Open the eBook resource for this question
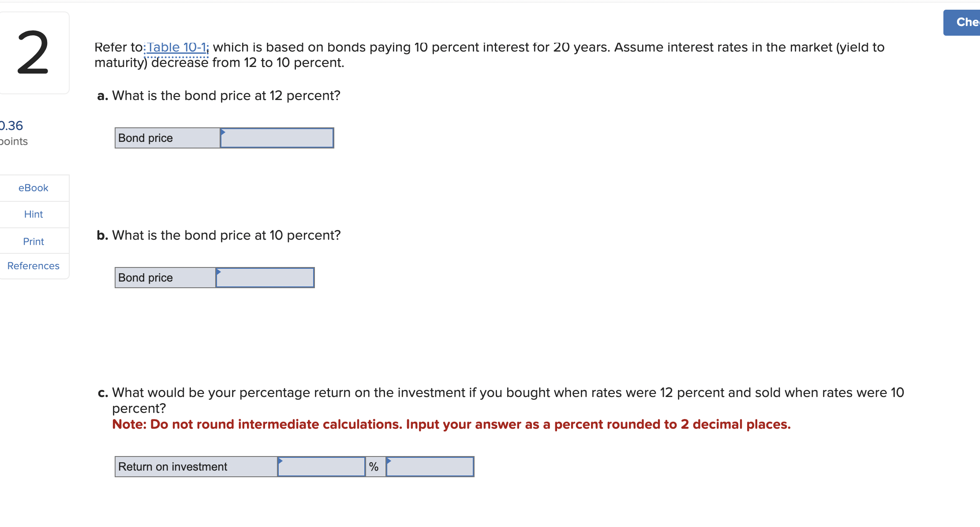980x527 pixels. tap(33, 188)
